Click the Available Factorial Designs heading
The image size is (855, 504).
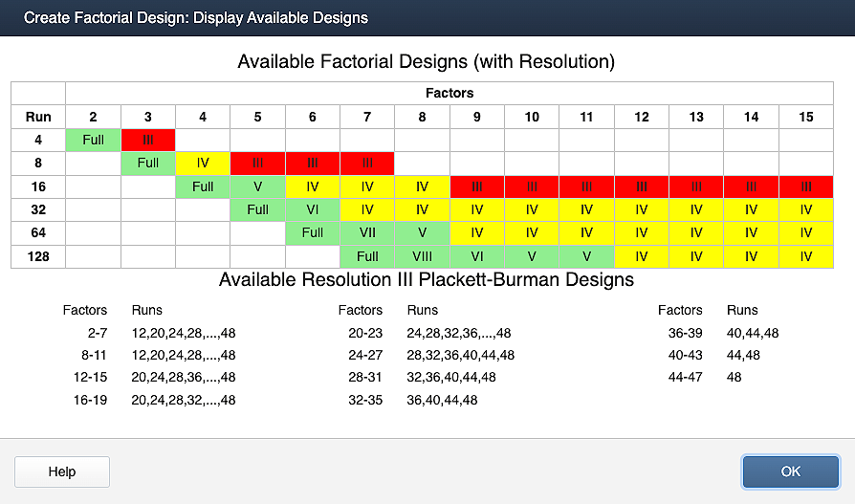[426, 62]
